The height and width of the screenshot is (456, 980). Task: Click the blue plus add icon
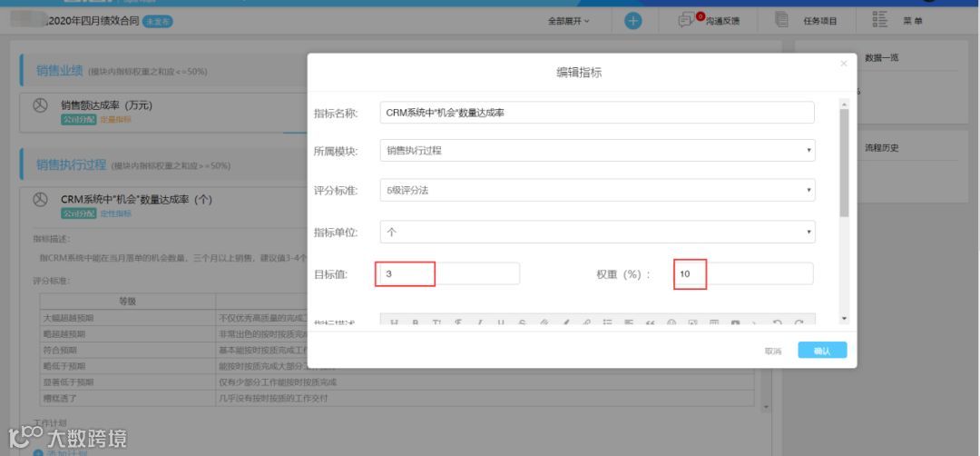633,21
